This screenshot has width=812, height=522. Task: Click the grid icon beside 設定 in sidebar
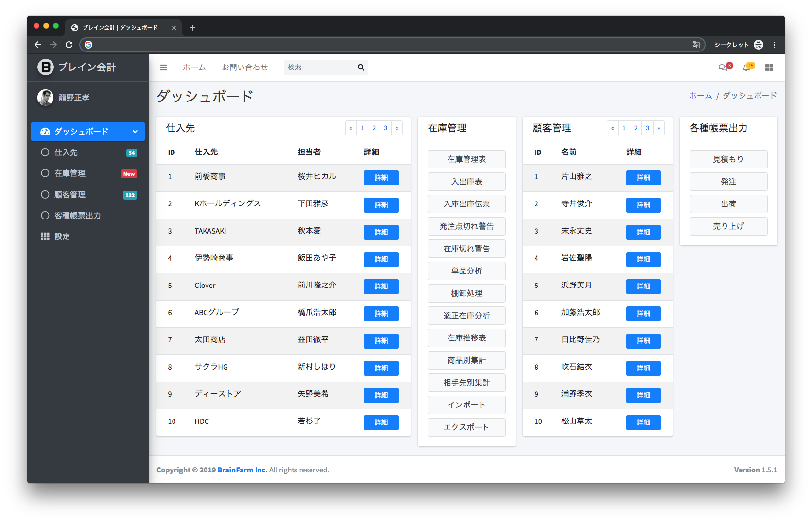[45, 236]
